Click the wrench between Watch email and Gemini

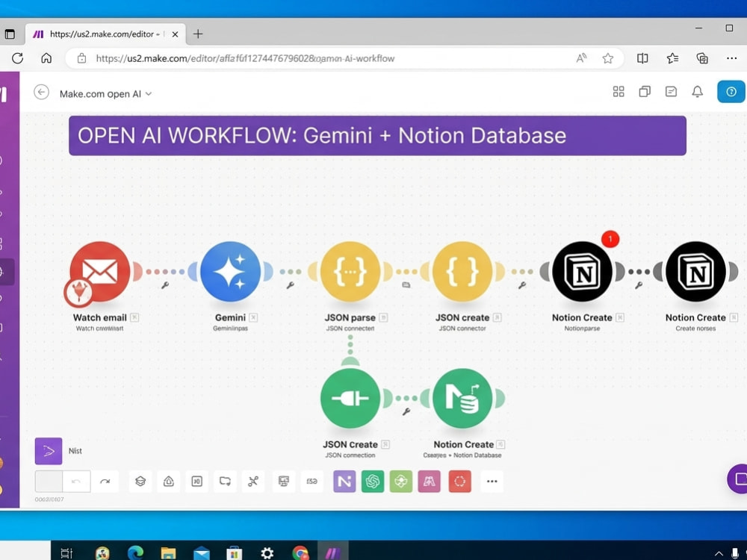165,285
